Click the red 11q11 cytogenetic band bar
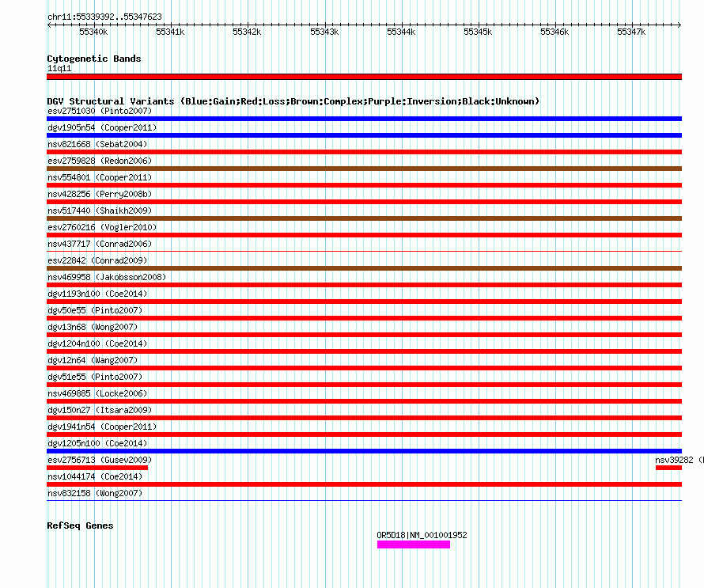This screenshot has height=588, width=704. (364, 77)
